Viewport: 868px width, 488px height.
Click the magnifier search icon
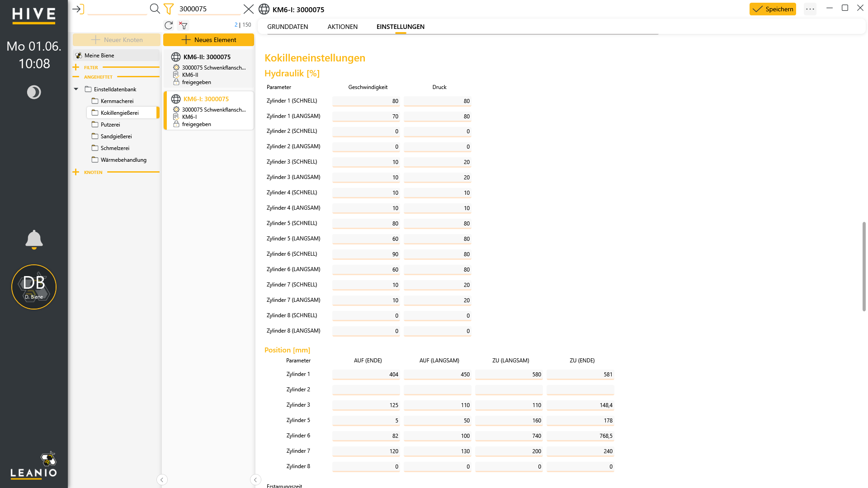(x=155, y=9)
